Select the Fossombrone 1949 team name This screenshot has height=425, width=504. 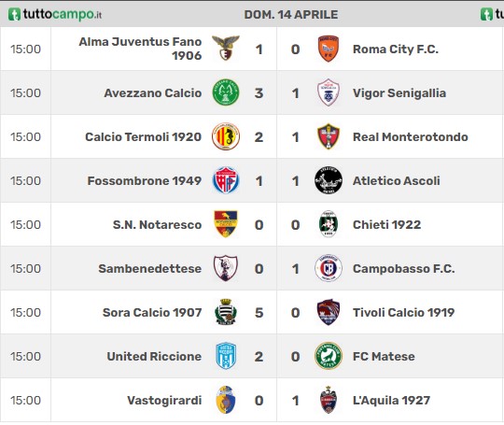pyautogui.click(x=145, y=181)
